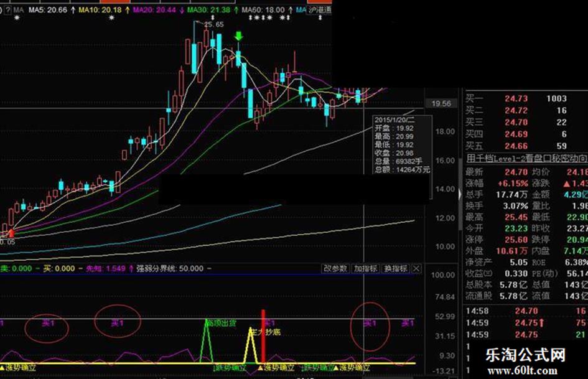Click the 最新 price 24.70
Viewport: 588px width, 379px height.
(516, 172)
